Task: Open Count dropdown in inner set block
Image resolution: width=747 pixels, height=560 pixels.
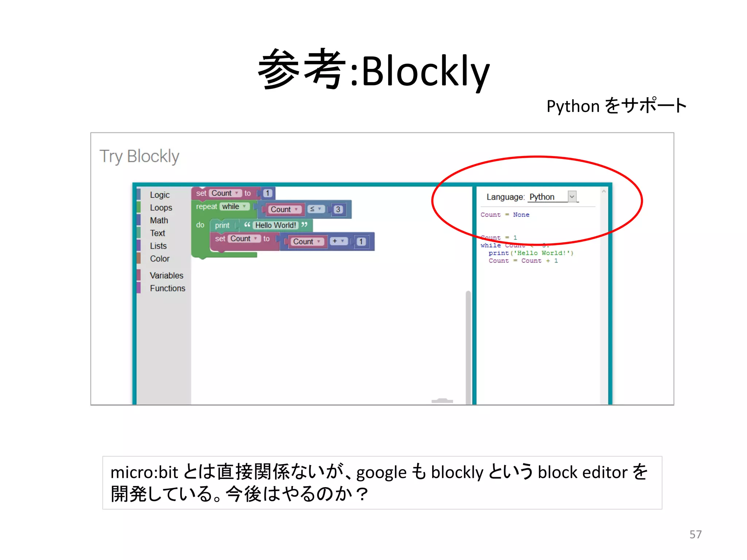Action: coord(244,238)
